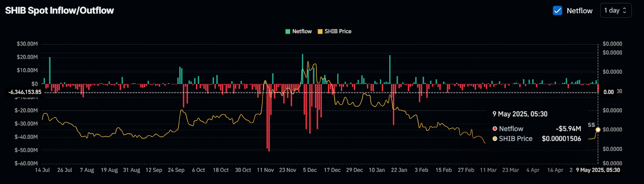The width and height of the screenshot is (644, 184).
Task: Click the $-20.00M y-axis label
Action: pyautogui.click(x=26, y=110)
